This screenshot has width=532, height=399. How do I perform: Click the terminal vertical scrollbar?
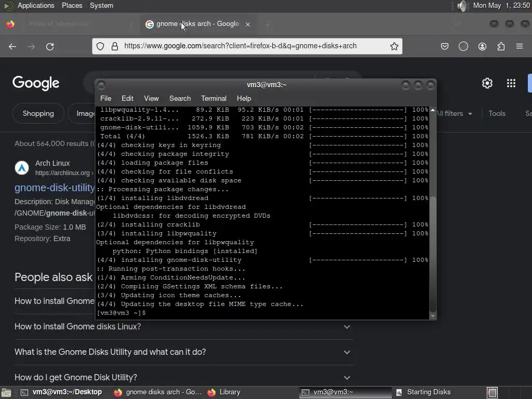(433, 254)
